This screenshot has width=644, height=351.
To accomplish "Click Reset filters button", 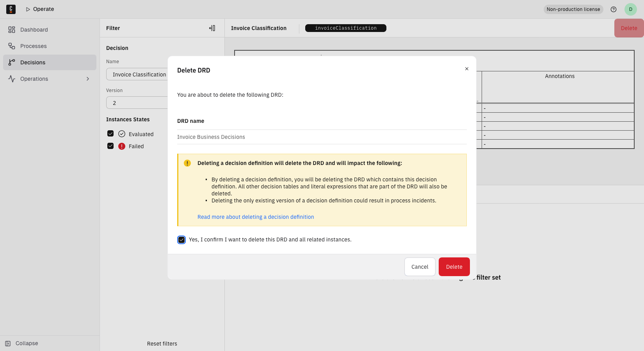I will [x=162, y=344].
